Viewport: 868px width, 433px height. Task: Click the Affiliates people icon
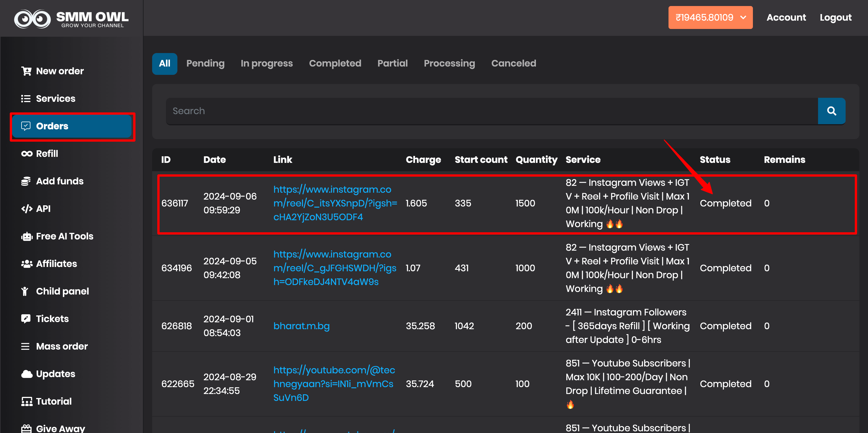click(x=27, y=263)
